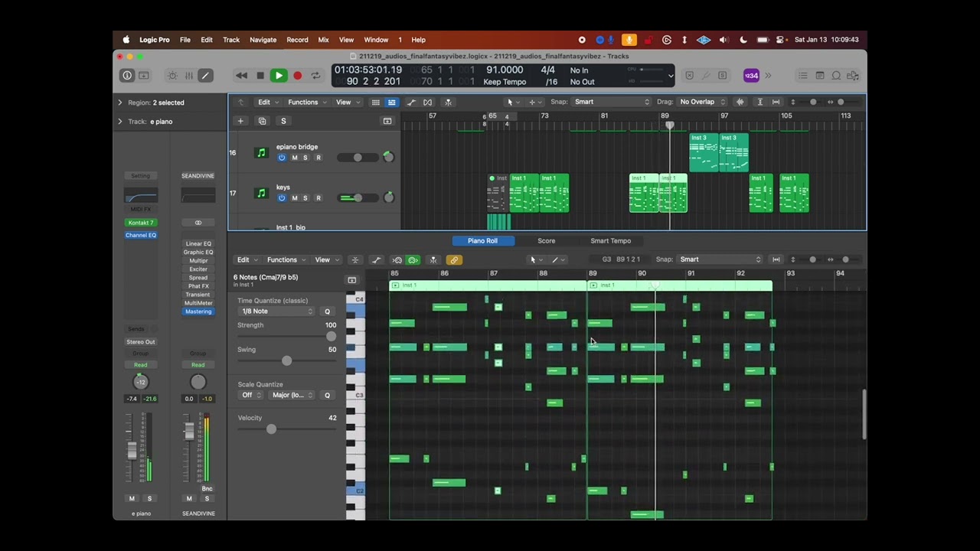Screen dimensions: 980x551
Task: Mute the epiano bridge track
Action: pos(295,158)
